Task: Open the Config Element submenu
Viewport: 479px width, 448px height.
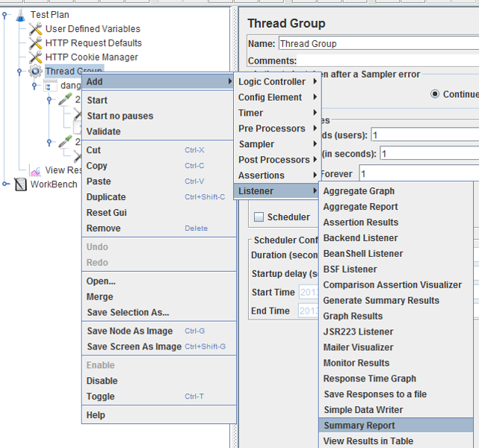Action: coord(277,97)
